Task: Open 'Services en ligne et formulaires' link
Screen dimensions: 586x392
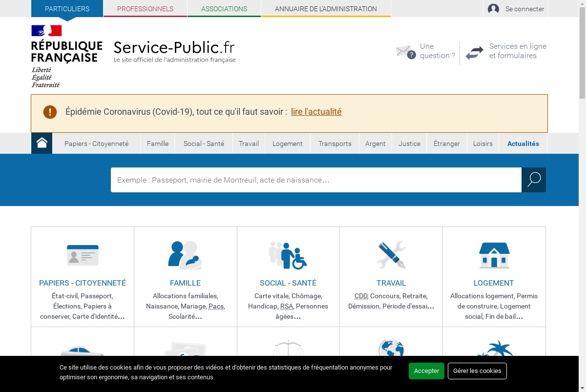Action: point(518,51)
